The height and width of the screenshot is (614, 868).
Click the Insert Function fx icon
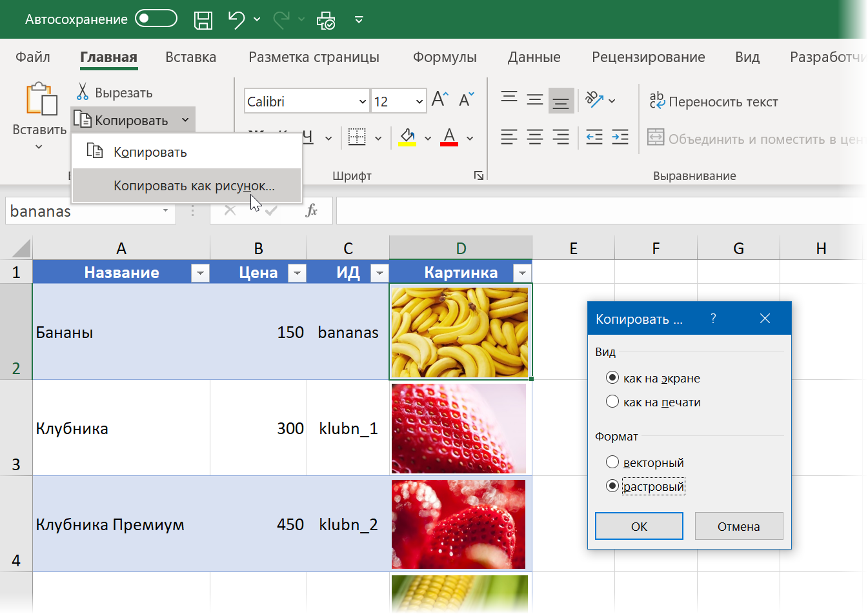coord(311,210)
